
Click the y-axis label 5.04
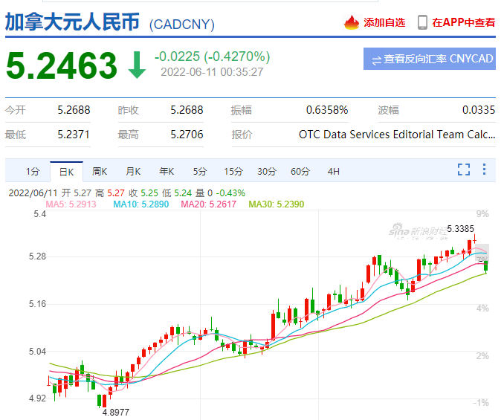pyautogui.click(x=37, y=352)
